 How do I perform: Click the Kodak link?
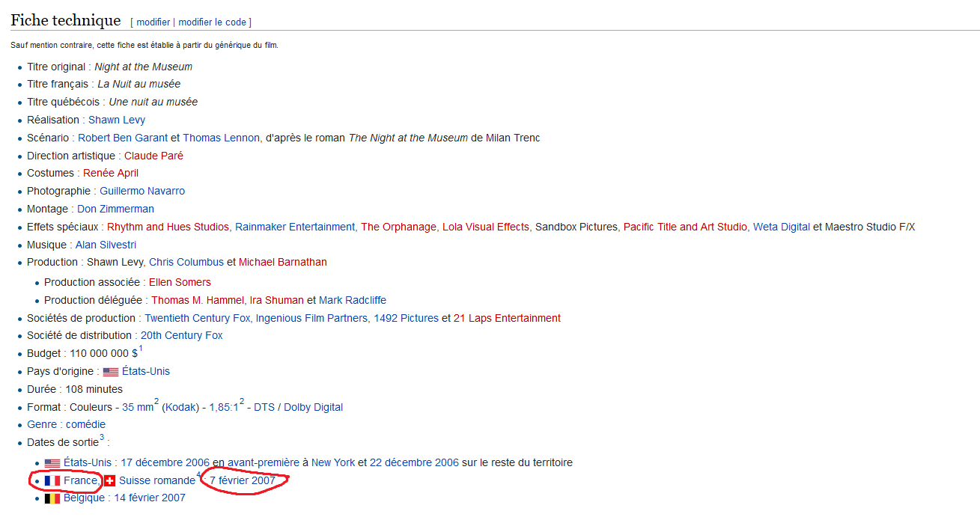179,407
